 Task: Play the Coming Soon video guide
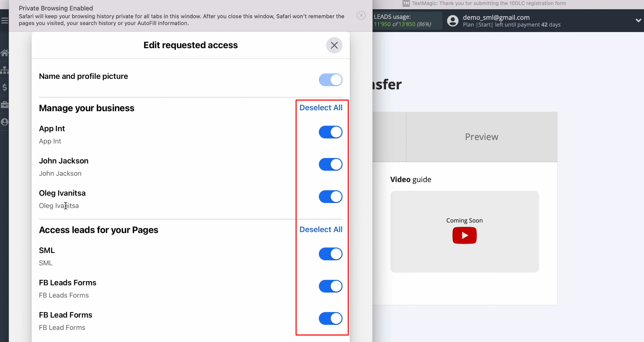click(x=464, y=236)
